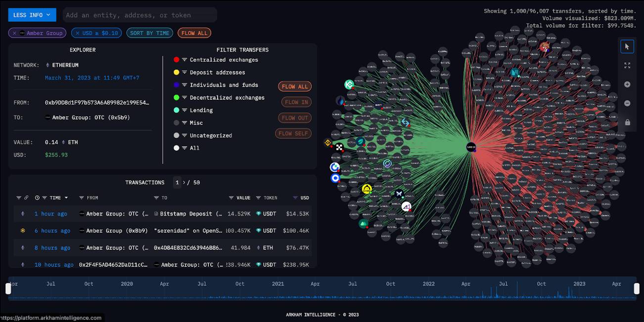The height and width of the screenshot is (322, 644).
Task: Focus the entity, address, or token search field
Action: tap(139, 15)
